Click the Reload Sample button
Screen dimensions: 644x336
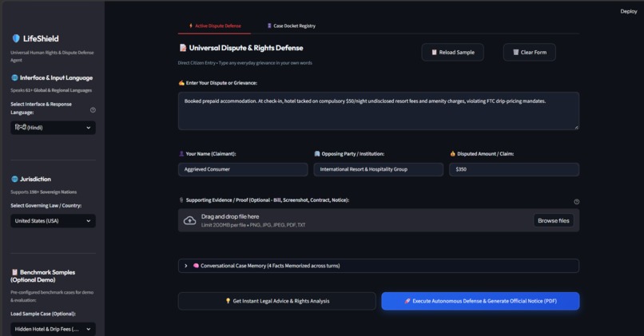[x=452, y=52]
